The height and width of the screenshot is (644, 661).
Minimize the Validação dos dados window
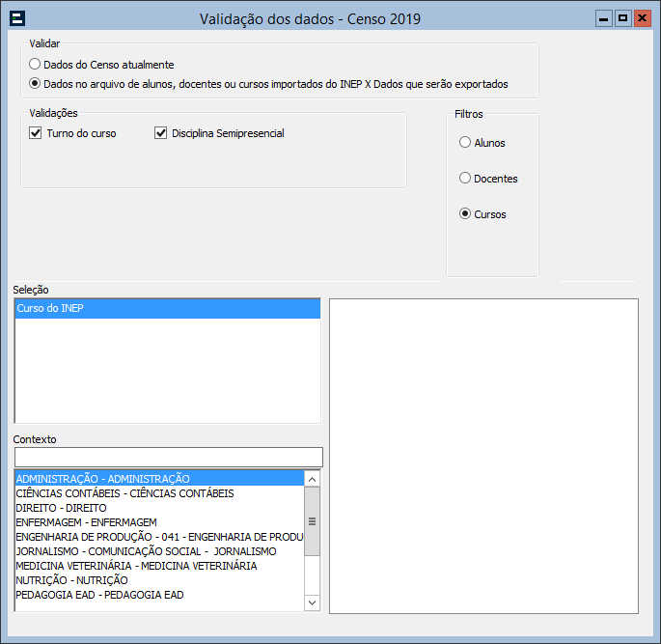tap(604, 18)
